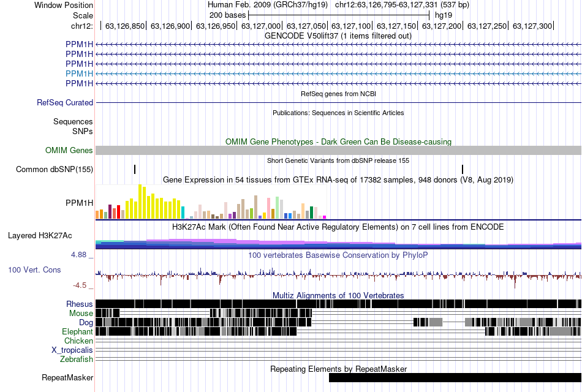582x392 pixels.
Task: Open Publications: Sequences in Scientific Articles title
Action: [338, 113]
